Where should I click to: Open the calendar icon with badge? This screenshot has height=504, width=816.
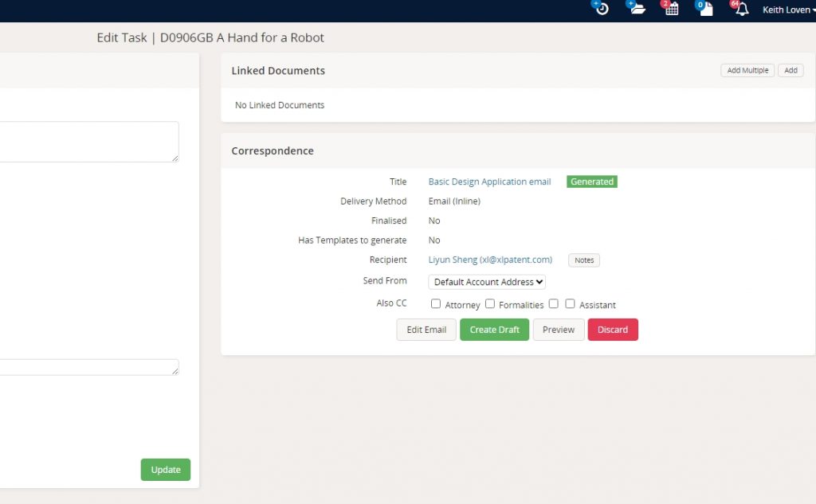672,9
